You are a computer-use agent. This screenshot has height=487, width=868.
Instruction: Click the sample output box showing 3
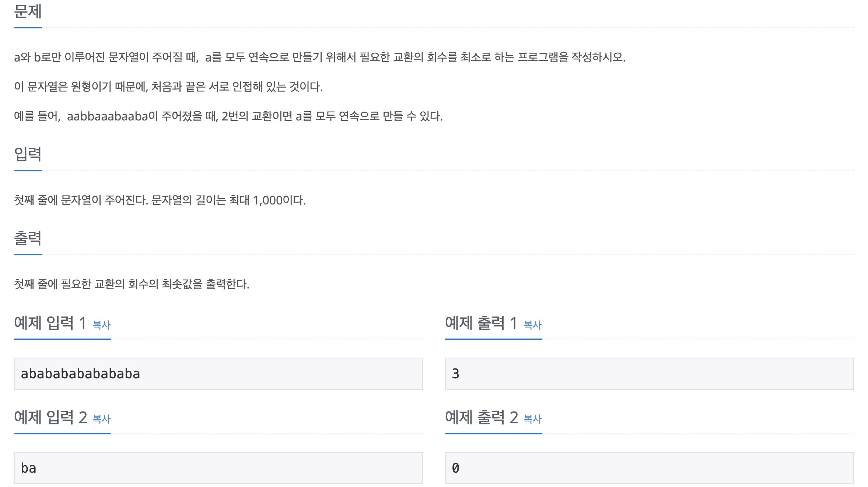click(649, 374)
